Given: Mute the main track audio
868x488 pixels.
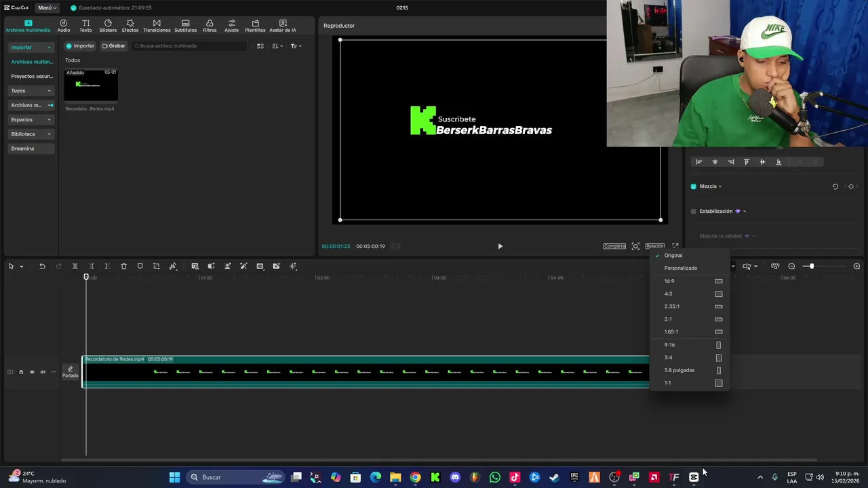Looking at the screenshot, I should pos(43,371).
